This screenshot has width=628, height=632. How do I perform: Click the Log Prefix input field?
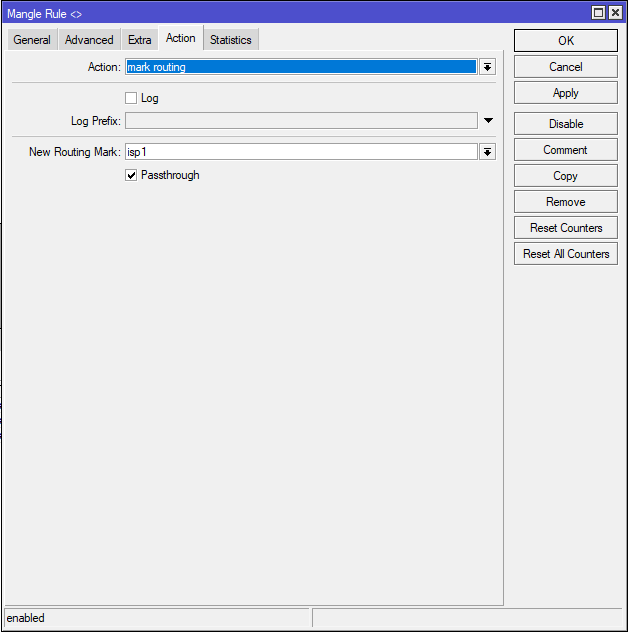301,121
